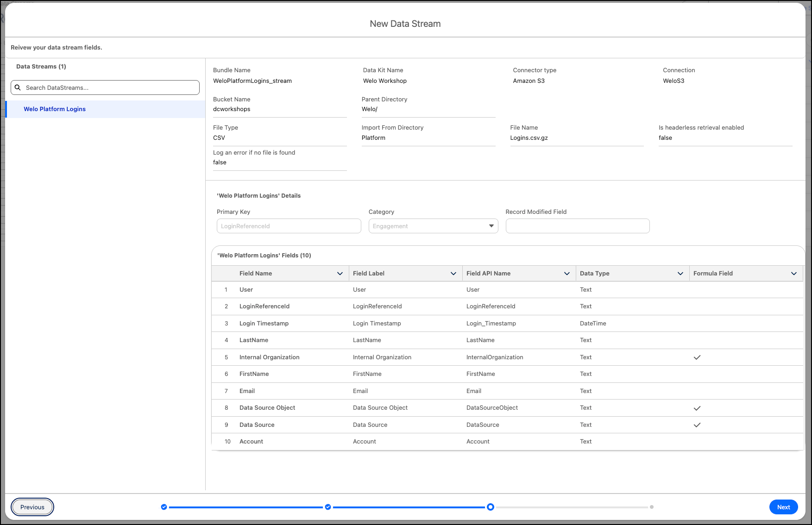Viewport: 812px width, 525px height.
Task: Open the Category Engagement dropdown
Action: 433,226
